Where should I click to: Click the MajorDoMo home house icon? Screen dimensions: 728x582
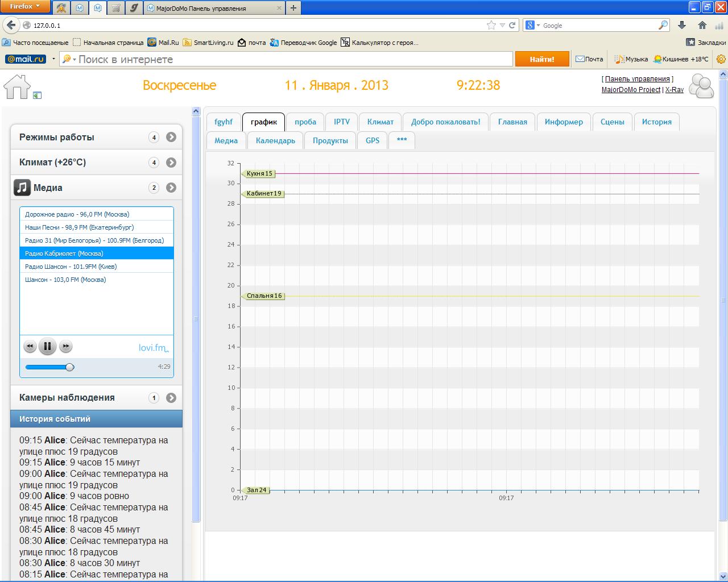(x=17, y=87)
